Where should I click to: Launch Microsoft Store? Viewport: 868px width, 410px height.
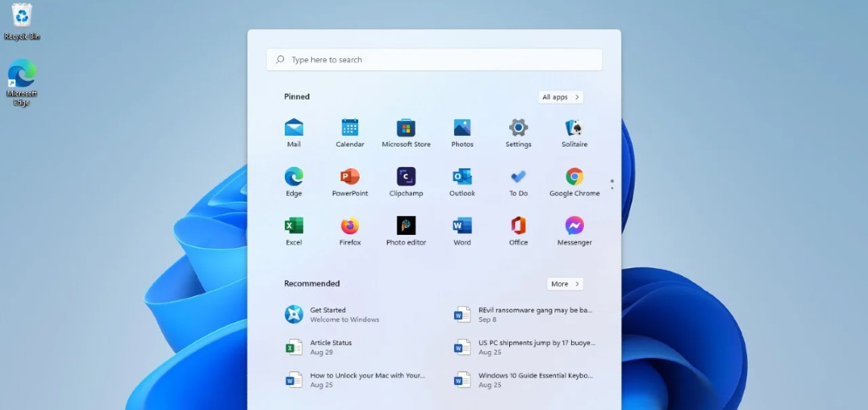coord(406,133)
